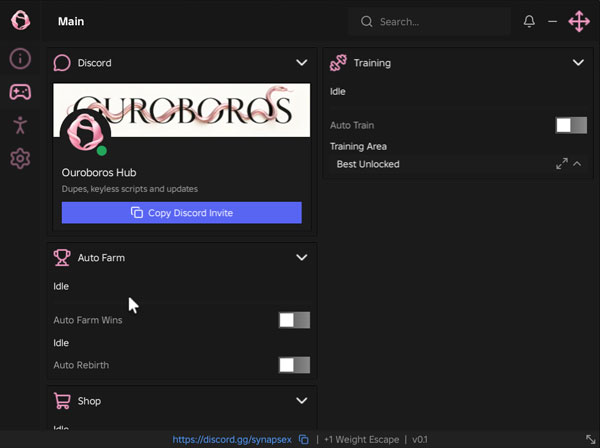Toggle the Auto Rebirth switch

294,365
